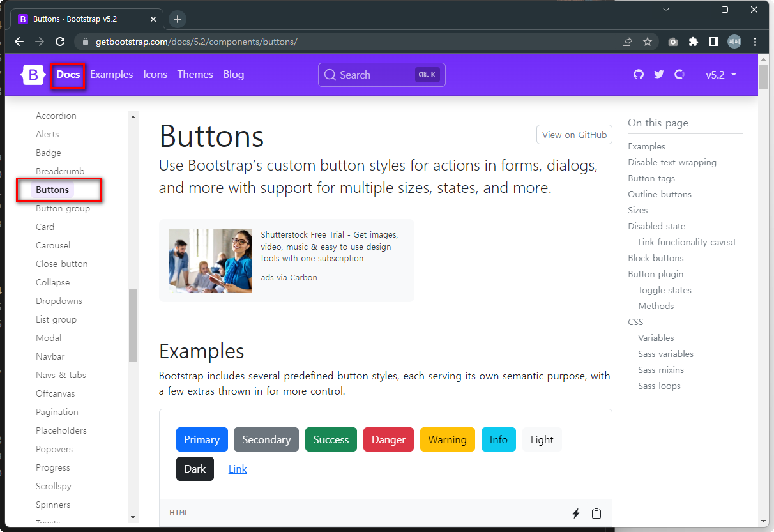Open the Docs nav item

coord(68,75)
